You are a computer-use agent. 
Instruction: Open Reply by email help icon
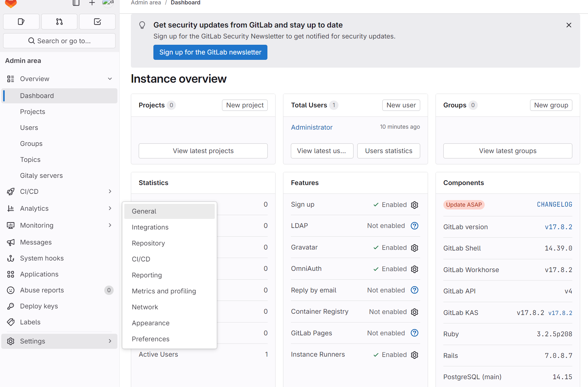point(415,290)
